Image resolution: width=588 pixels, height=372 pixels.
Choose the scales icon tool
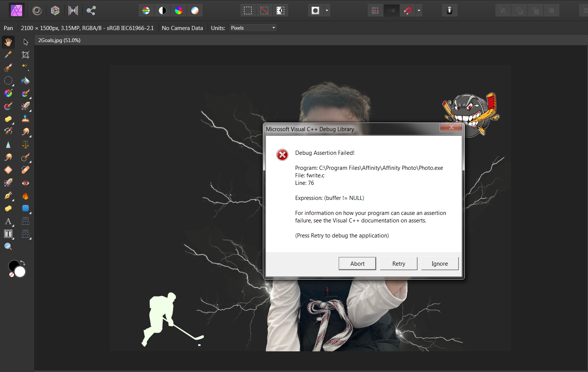pyautogui.click(x=26, y=144)
